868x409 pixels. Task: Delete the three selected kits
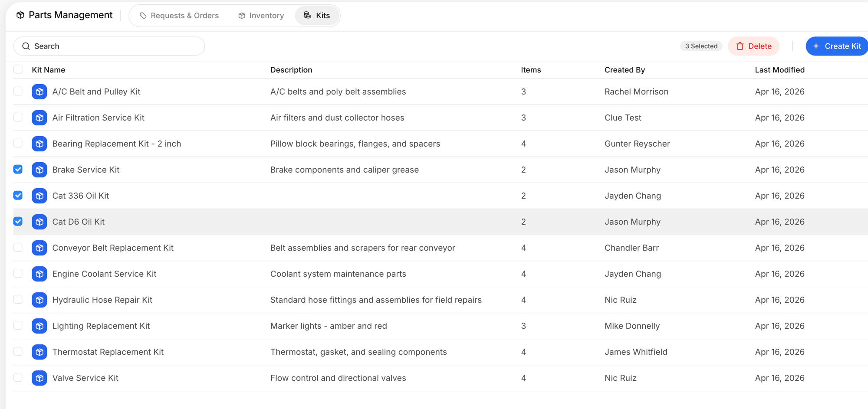click(x=753, y=46)
